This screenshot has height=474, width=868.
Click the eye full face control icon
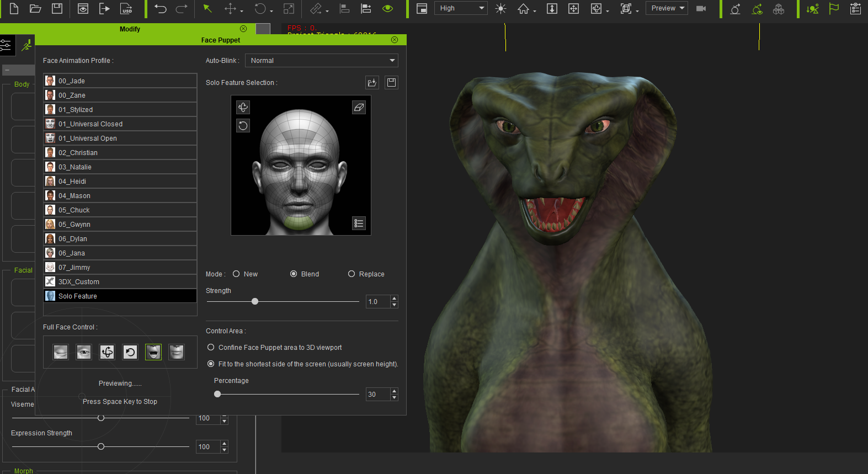point(84,352)
